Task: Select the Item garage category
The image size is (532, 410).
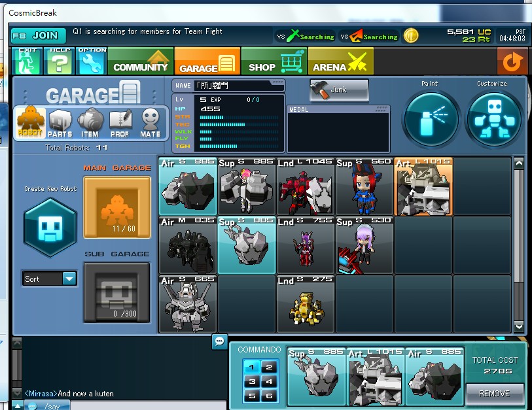Action: 90,123
